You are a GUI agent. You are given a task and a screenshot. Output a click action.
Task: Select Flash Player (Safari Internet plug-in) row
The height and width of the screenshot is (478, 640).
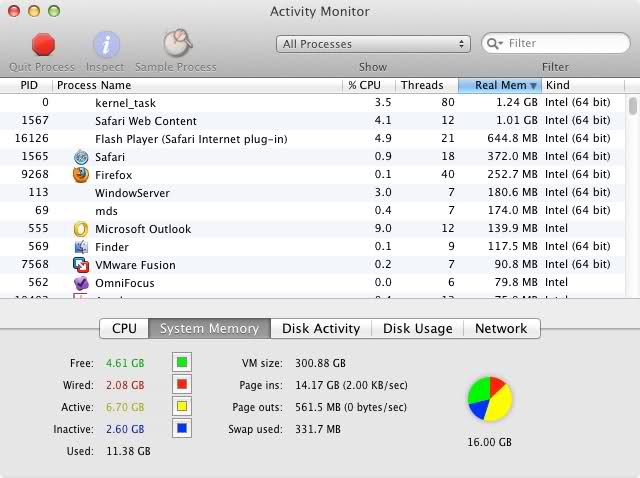tap(312, 139)
